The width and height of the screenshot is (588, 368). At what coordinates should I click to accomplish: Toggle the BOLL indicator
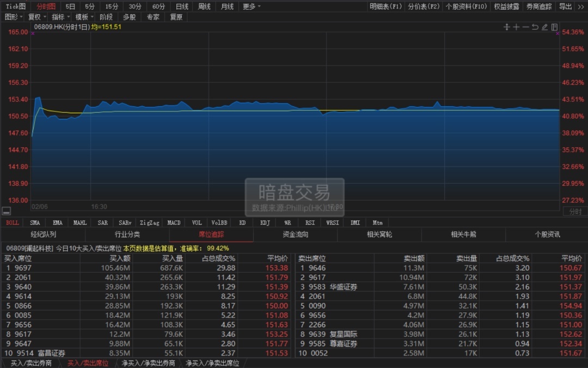[x=12, y=222]
